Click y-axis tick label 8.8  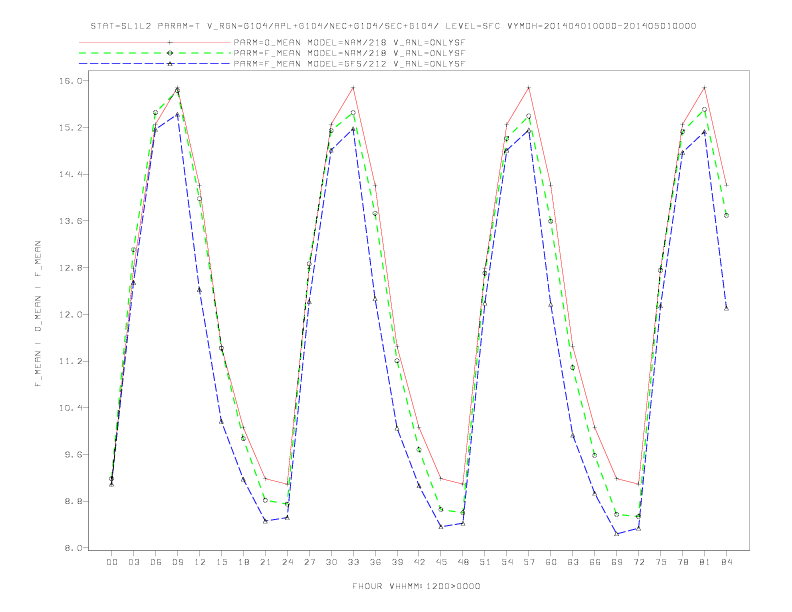tap(73, 501)
